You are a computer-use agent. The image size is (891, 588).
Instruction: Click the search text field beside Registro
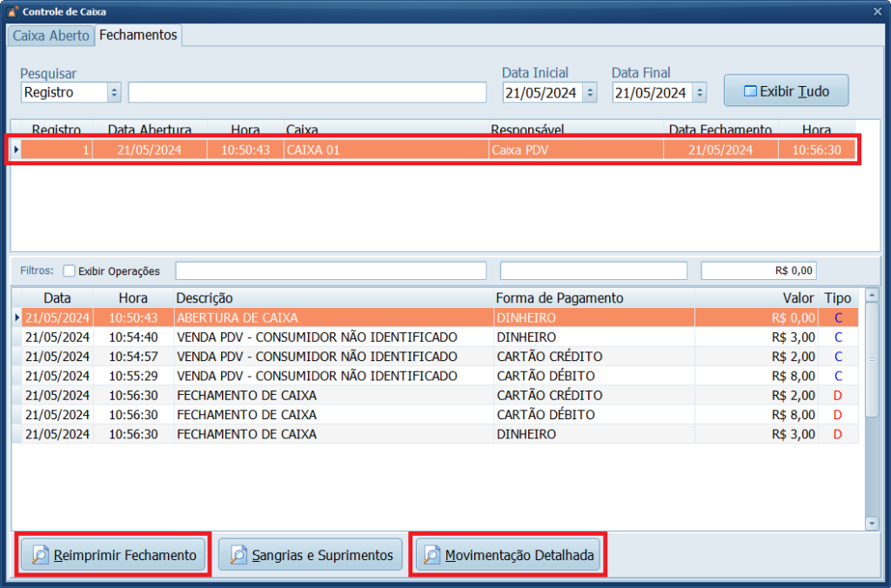pyautogui.click(x=307, y=92)
